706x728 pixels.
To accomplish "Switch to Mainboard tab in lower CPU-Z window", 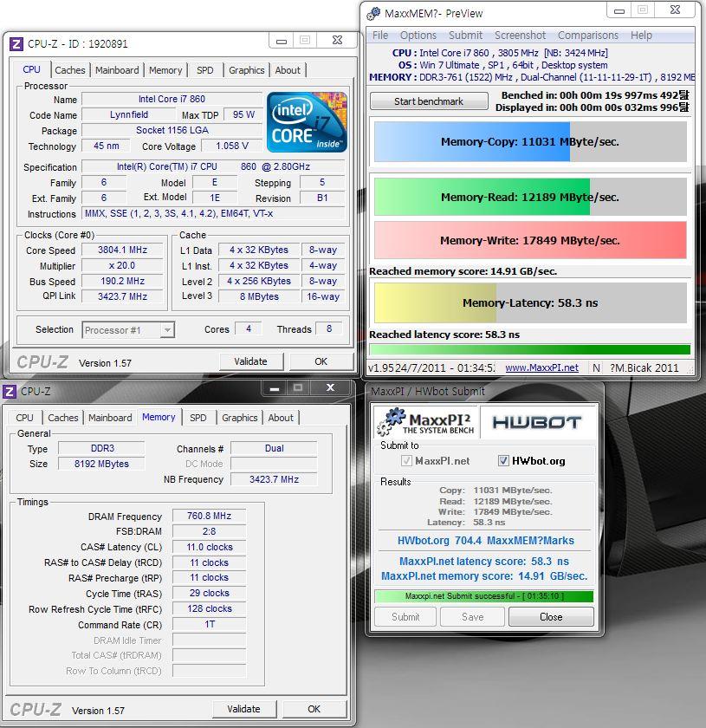I will pyautogui.click(x=110, y=418).
